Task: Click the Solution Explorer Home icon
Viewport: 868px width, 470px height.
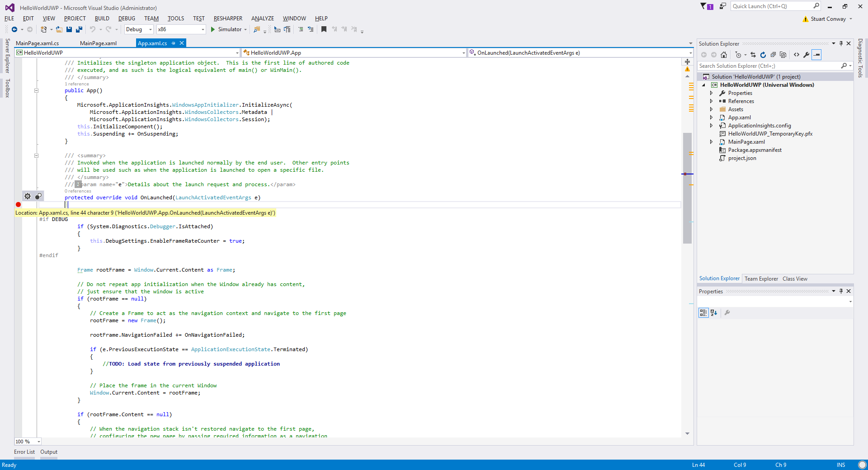Action: coord(724,55)
